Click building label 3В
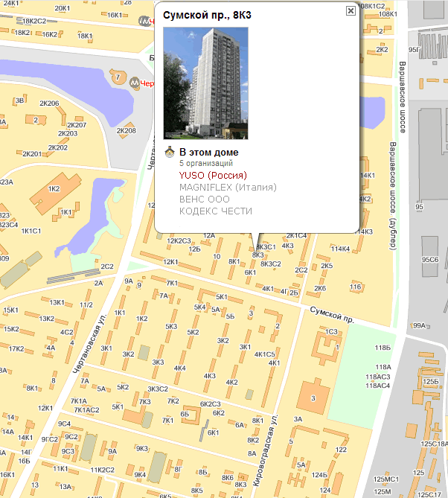This screenshot has height=498, width=448. tap(20, 100)
